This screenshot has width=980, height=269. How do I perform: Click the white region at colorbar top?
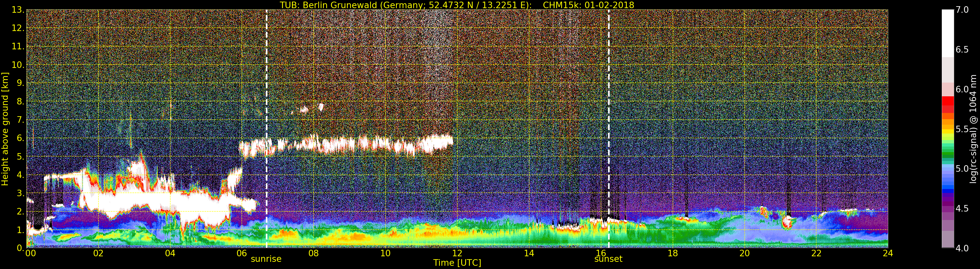948,34
